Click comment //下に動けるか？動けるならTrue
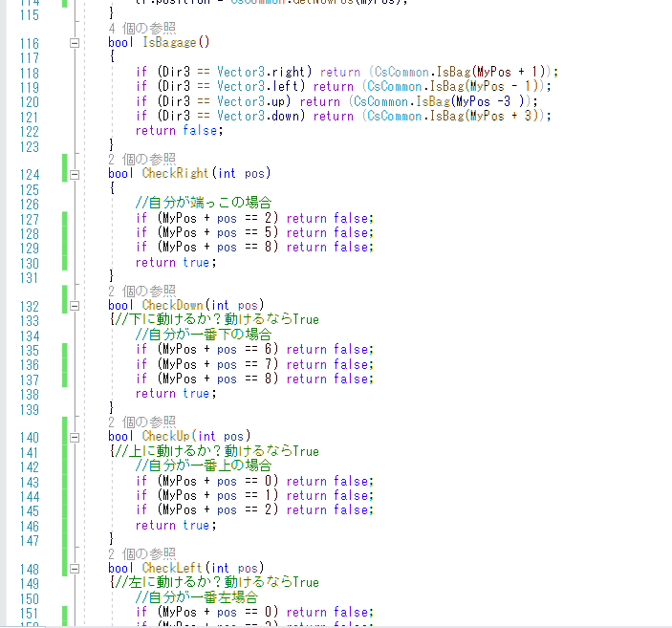This screenshot has width=672, height=628. point(217,319)
